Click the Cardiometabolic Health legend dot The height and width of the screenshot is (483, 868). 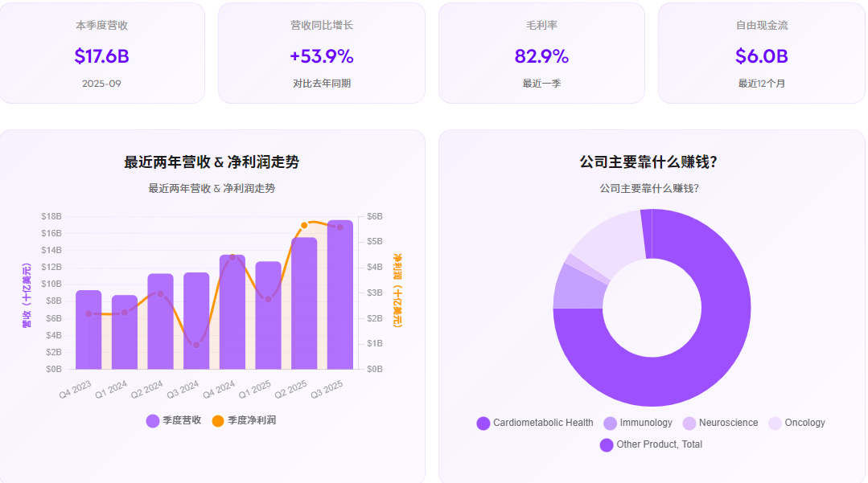(483, 422)
